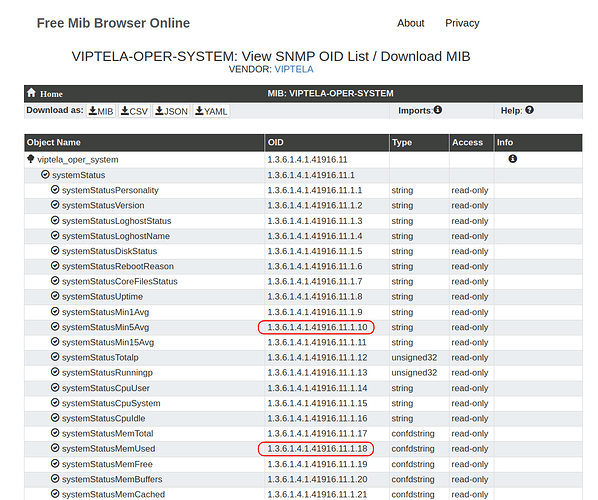
Task: Click circle icon beside systemStatusUptime
Action: click(55, 296)
